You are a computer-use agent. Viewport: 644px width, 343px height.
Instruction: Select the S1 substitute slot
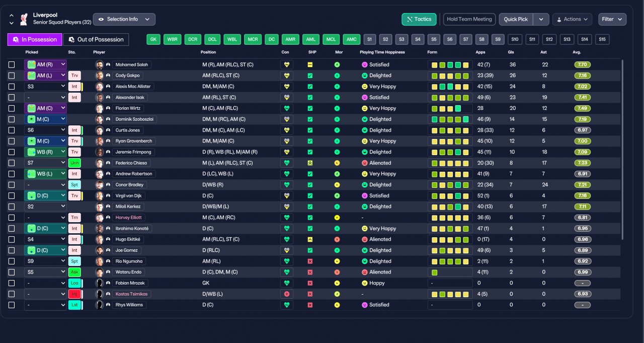(370, 39)
